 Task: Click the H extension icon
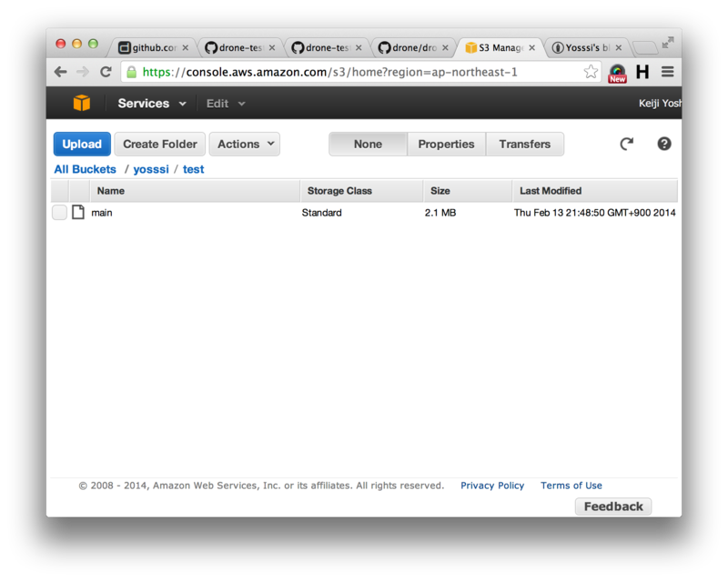click(x=642, y=72)
